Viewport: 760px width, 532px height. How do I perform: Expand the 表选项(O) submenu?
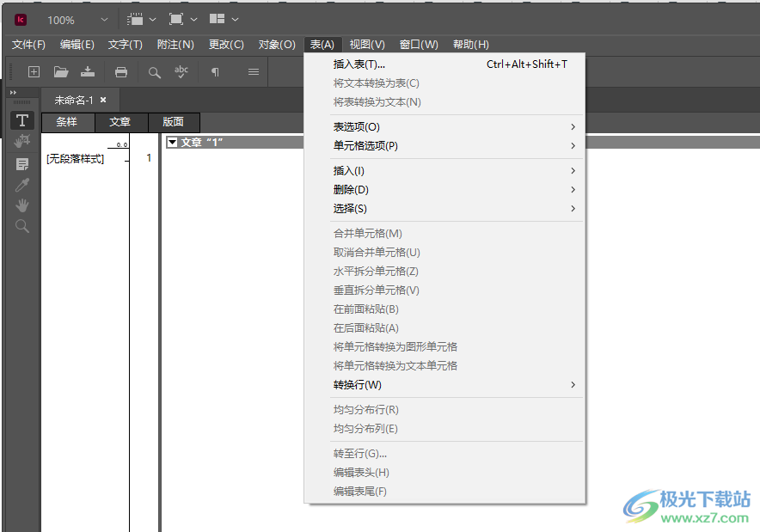[x=444, y=127]
